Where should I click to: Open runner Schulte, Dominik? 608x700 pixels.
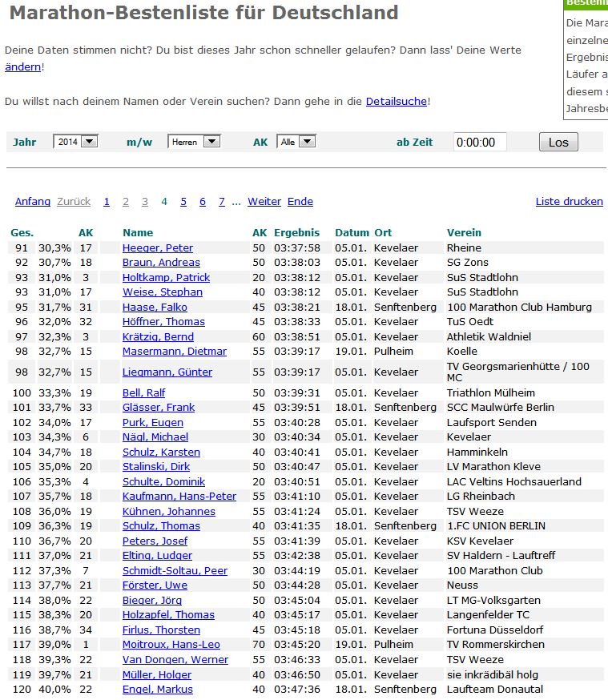coord(164,481)
